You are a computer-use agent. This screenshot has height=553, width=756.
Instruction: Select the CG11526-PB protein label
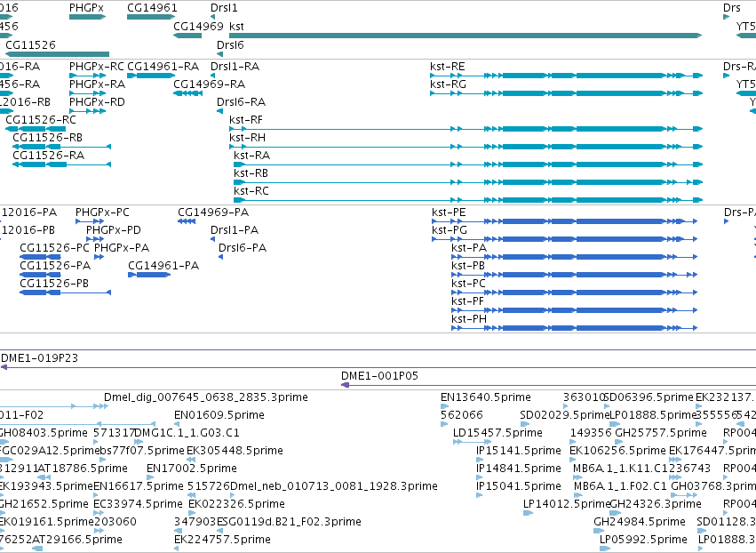54,285
